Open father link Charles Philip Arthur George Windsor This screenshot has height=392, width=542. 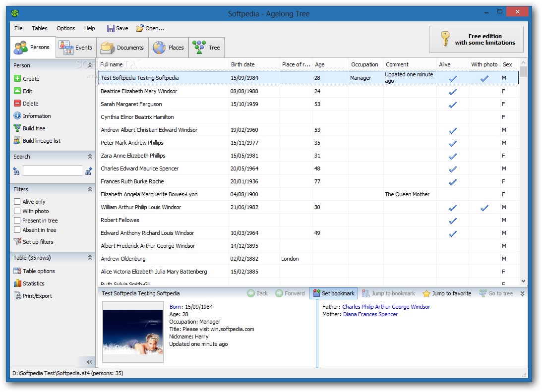[x=386, y=307]
